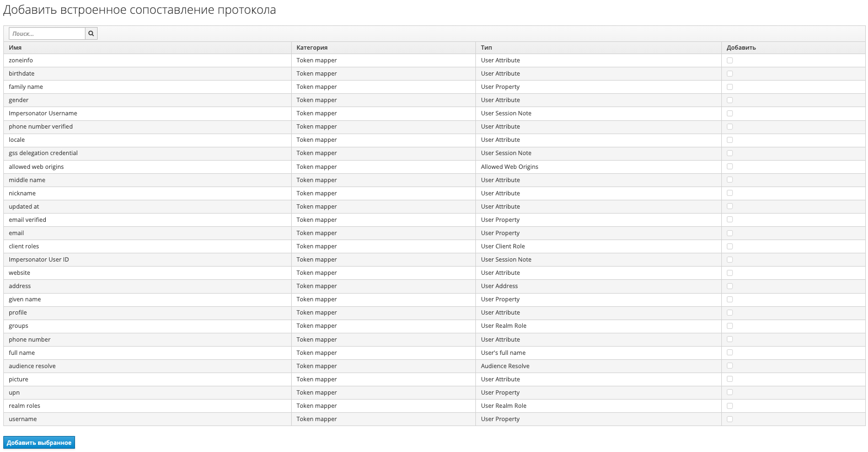Tick the client roles checkbox
The width and height of the screenshot is (868, 452).
coord(730,247)
